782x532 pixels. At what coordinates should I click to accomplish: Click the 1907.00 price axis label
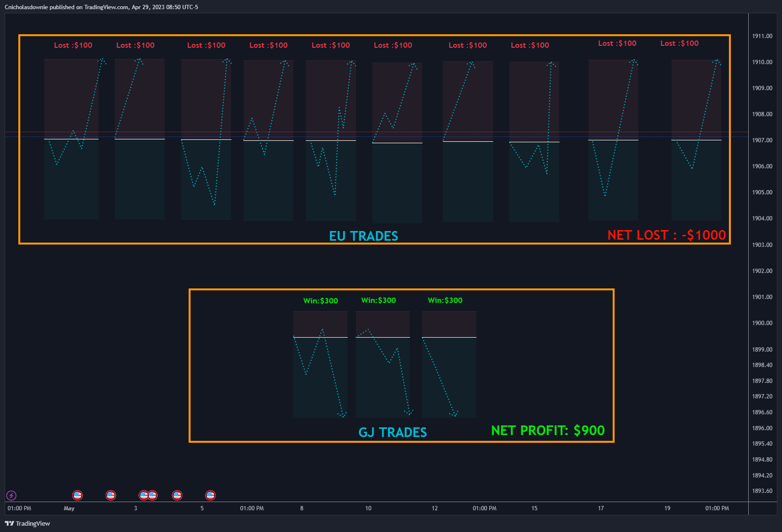coord(762,140)
